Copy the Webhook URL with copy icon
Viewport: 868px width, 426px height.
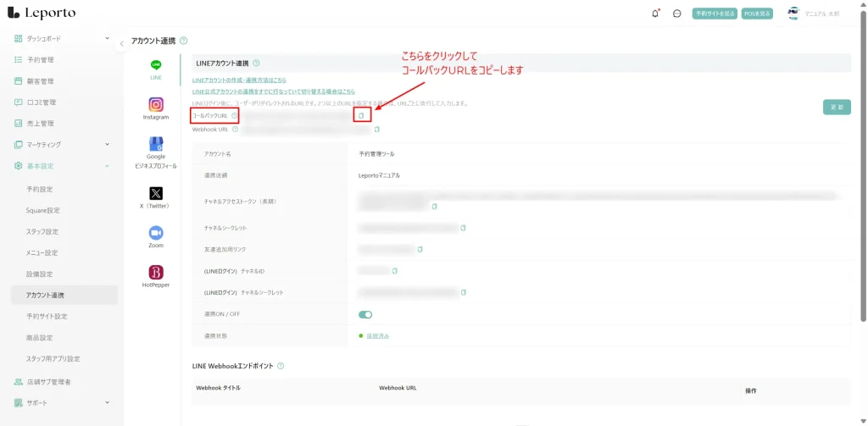tap(377, 130)
